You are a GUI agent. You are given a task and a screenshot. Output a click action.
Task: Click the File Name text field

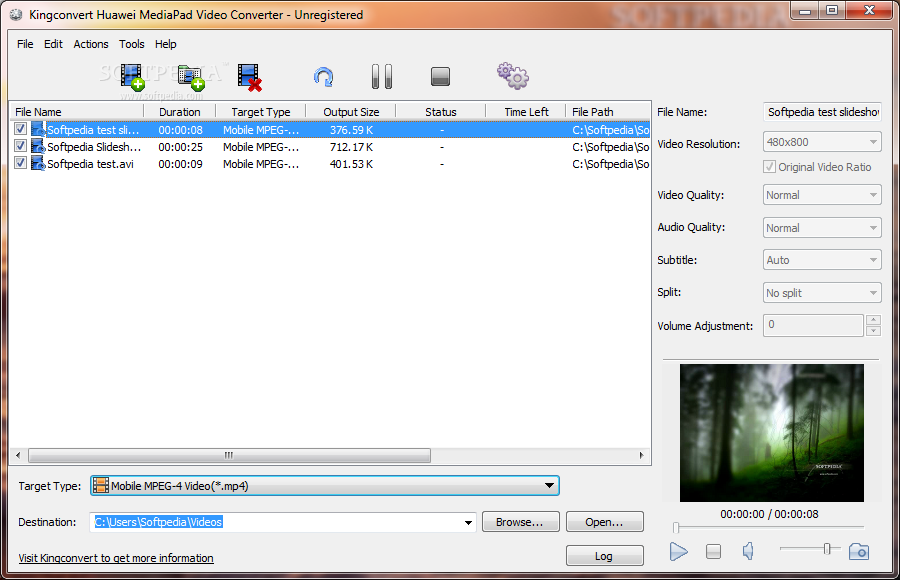[822, 112]
